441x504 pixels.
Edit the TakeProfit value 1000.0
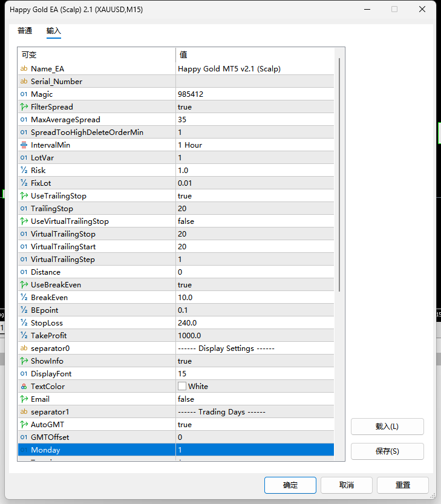click(255, 335)
